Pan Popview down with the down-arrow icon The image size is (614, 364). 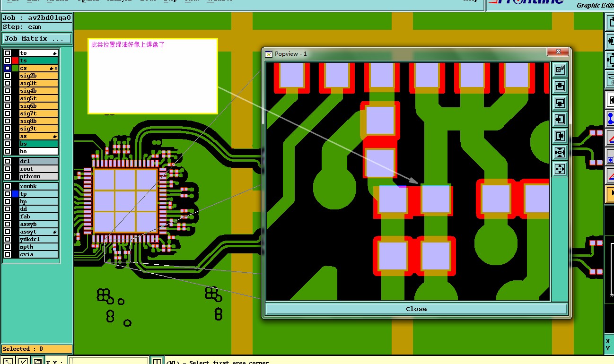(560, 103)
